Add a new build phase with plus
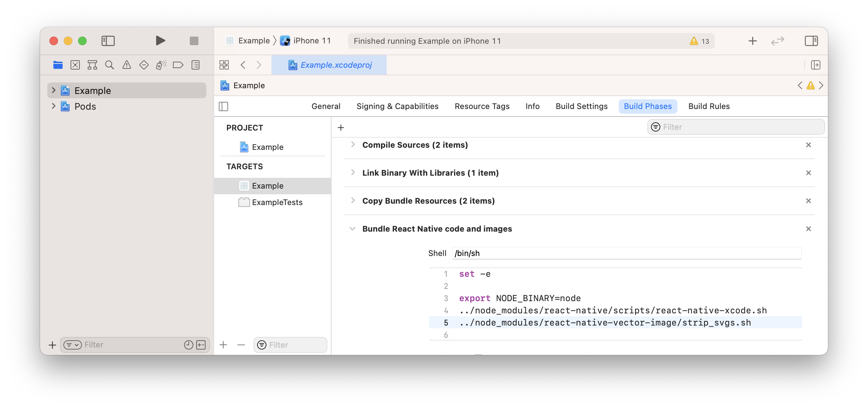 (341, 128)
